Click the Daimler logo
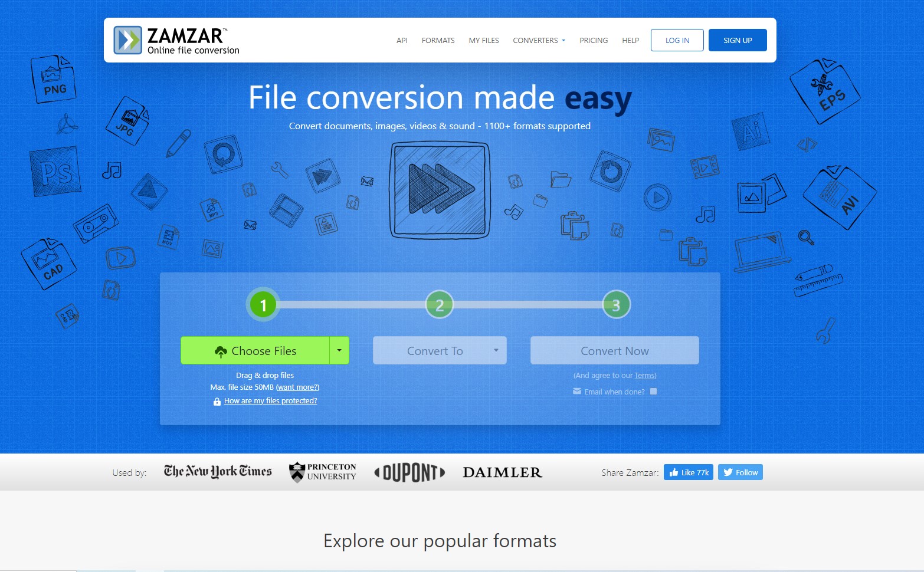The height and width of the screenshot is (572, 924). (x=502, y=472)
